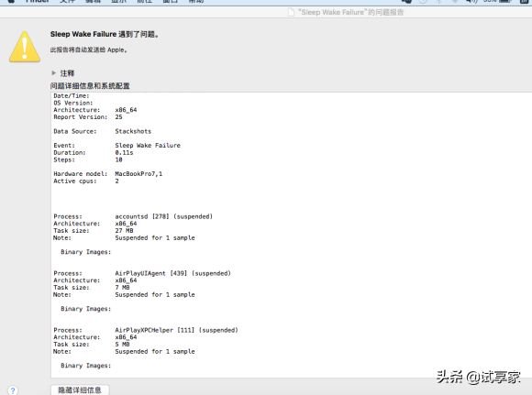Open the 窗口 menu

[171, 1]
